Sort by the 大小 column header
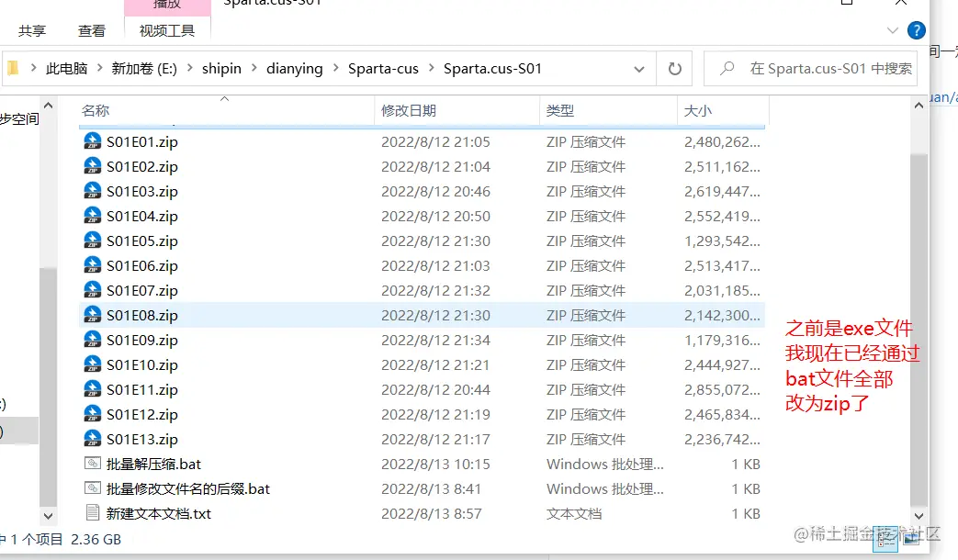Viewport: 958px width, 560px height. 698,110
